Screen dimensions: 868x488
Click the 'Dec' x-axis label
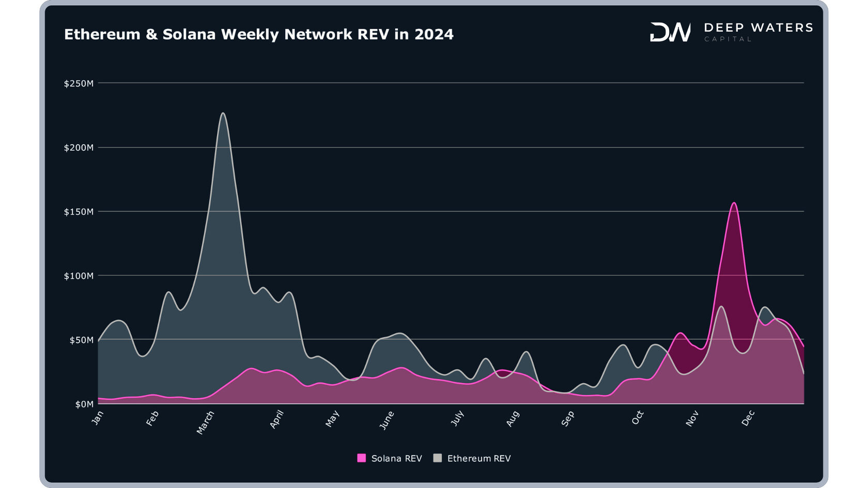click(x=748, y=418)
